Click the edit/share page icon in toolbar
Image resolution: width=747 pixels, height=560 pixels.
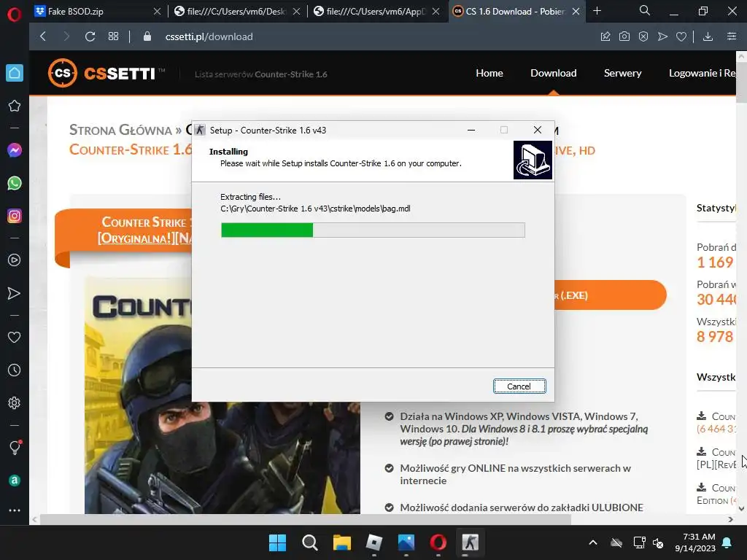click(605, 36)
